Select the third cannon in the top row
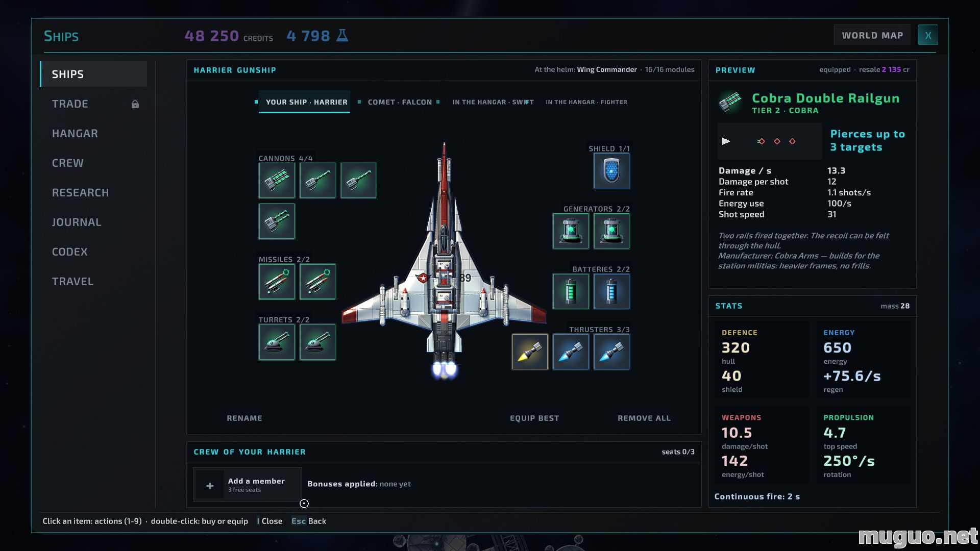Image resolution: width=980 pixels, height=551 pixels. [x=358, y=181]
